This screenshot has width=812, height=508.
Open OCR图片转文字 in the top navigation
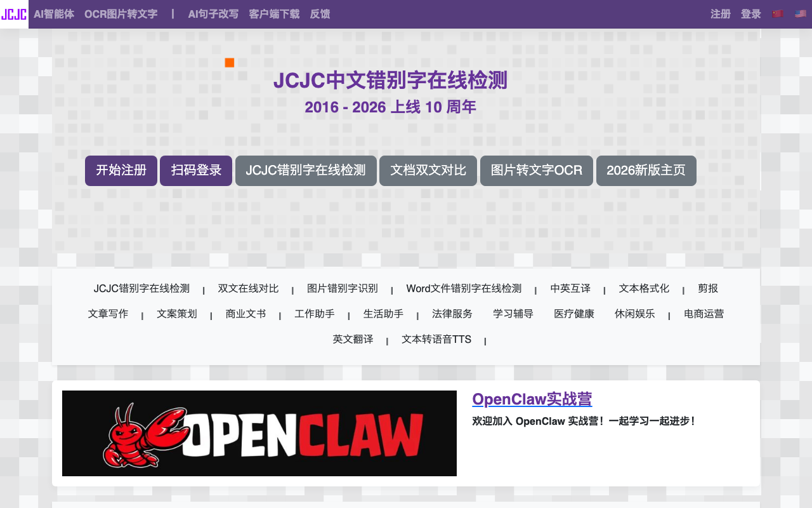coord(121,14)
